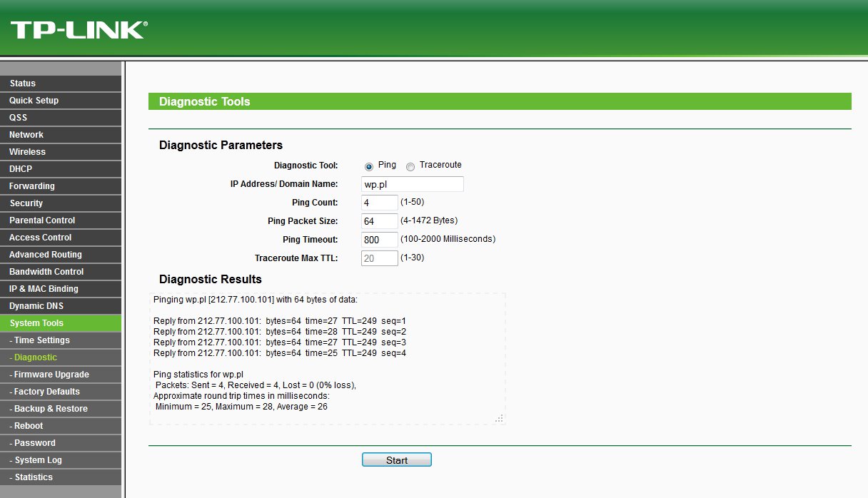Screen dimensions: 868x498
Task: Click the Diagnostic Results heading
Action: tap(211, 280)
